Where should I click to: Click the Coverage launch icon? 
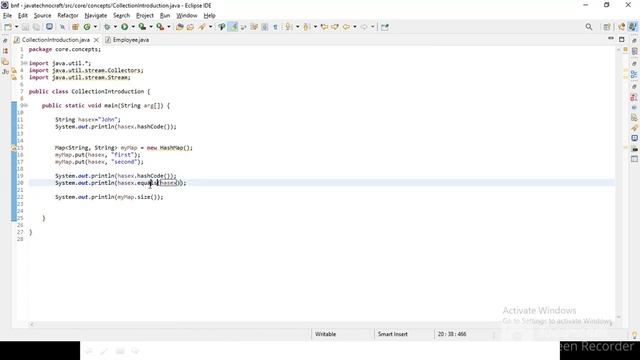tap(142, 27)
